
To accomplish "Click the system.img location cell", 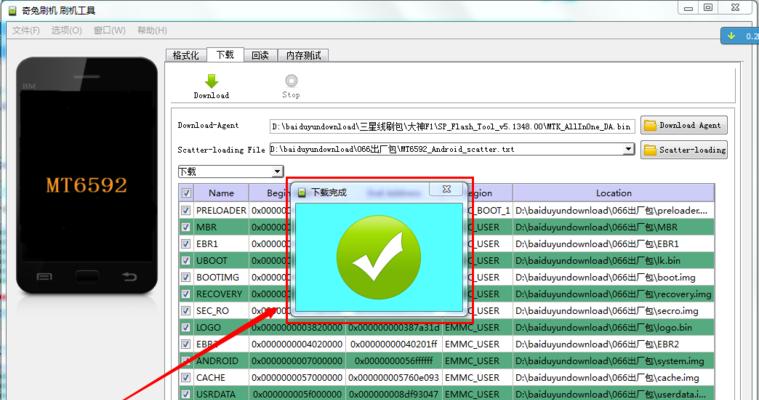I will [613, 361].
